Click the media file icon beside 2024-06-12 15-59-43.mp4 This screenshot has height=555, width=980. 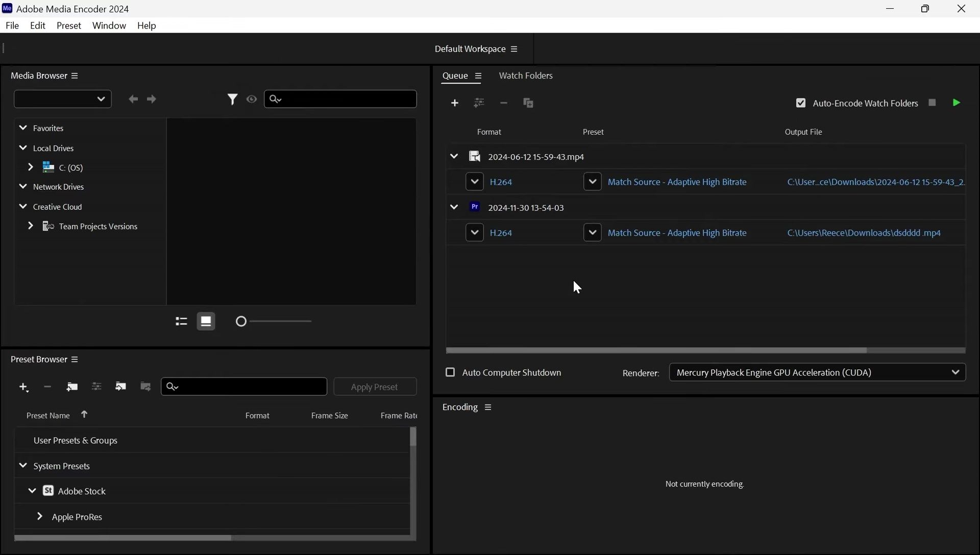[x=475, y=156]
